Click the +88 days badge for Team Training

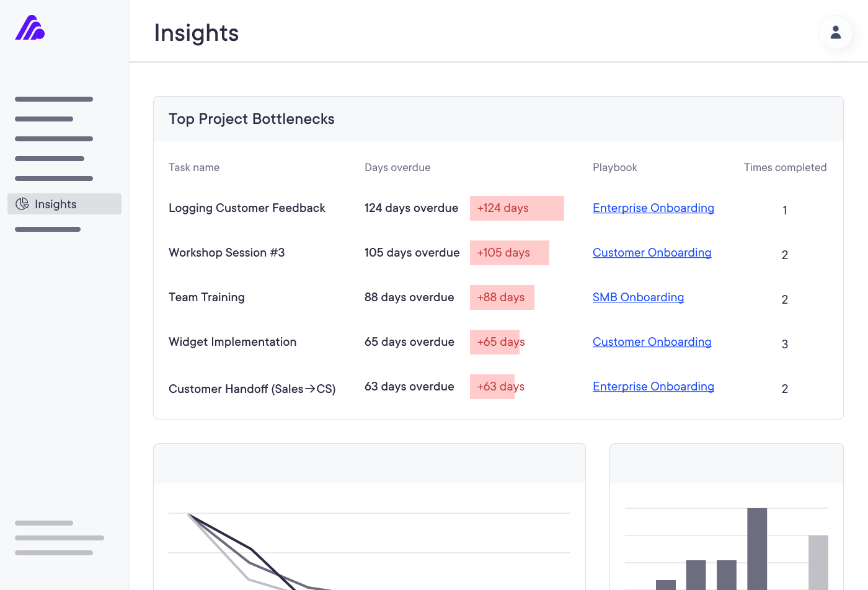502,297
